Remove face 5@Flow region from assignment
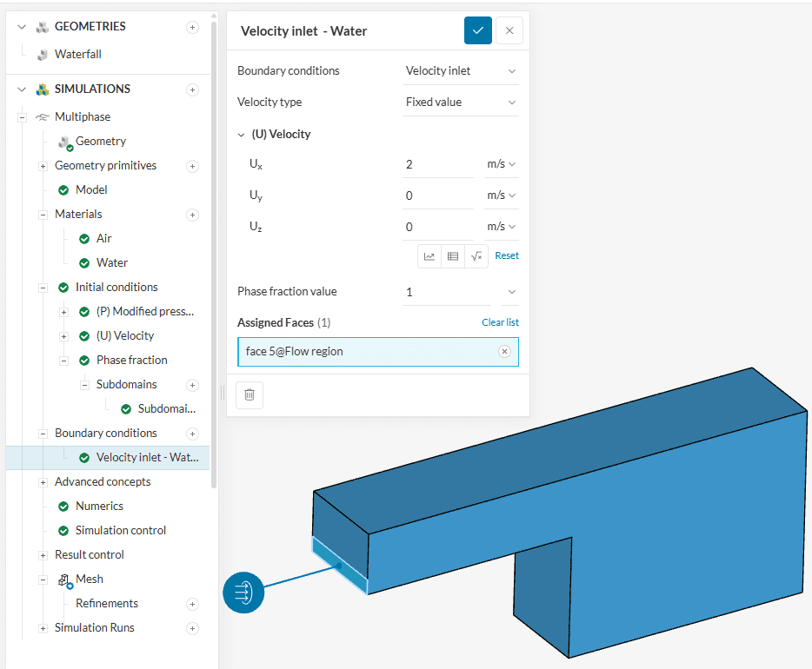812x669 pixels. [504, 352]
